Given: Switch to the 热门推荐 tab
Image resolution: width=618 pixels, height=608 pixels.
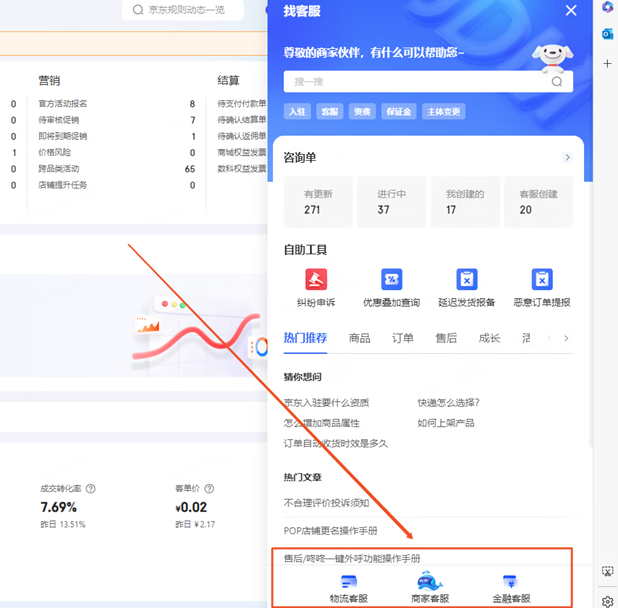Looking at the screenshot, I should click(x=305, y=338).
